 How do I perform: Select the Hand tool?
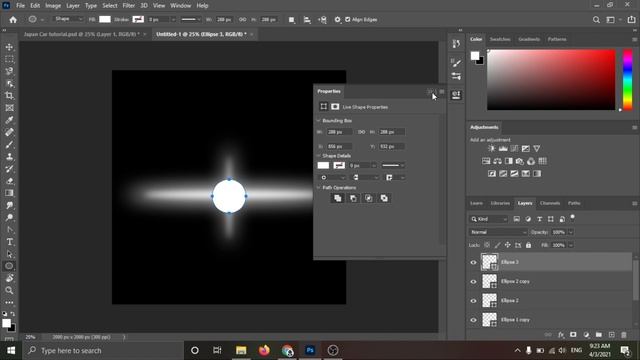click(x=9, y=278)
